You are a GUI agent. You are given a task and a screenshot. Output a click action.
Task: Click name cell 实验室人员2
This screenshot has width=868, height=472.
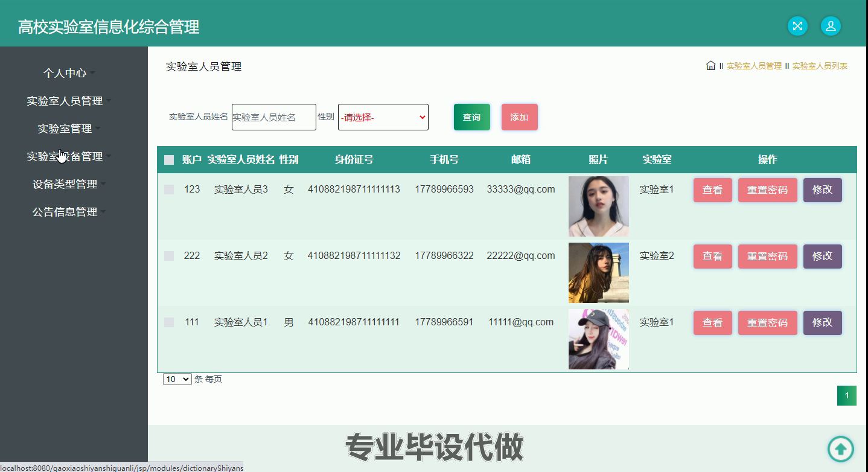(x=241, y=256)
